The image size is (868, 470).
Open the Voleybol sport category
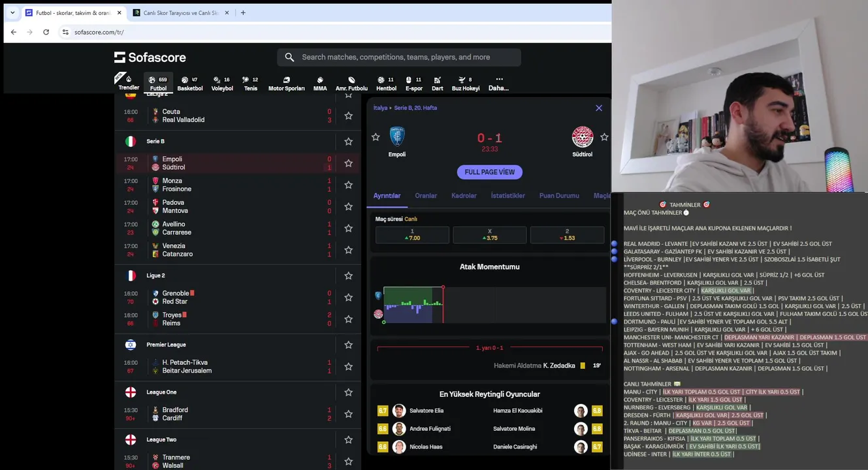pos(222,83)
